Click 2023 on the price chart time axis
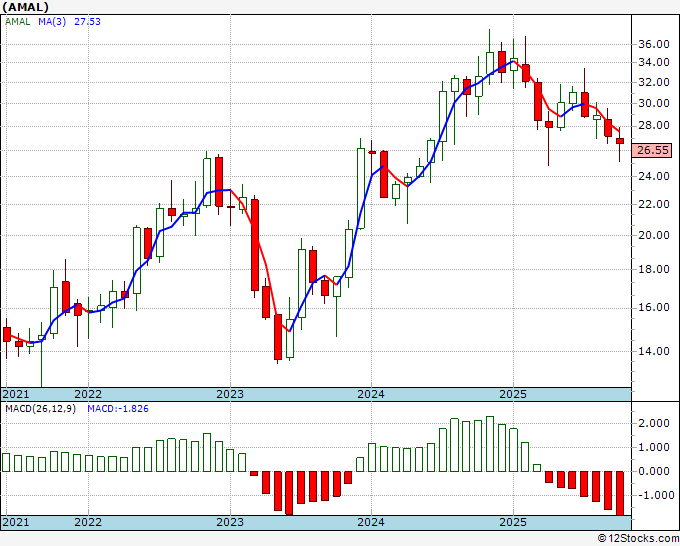The image size is (680, 546). (x=230, y=394)
